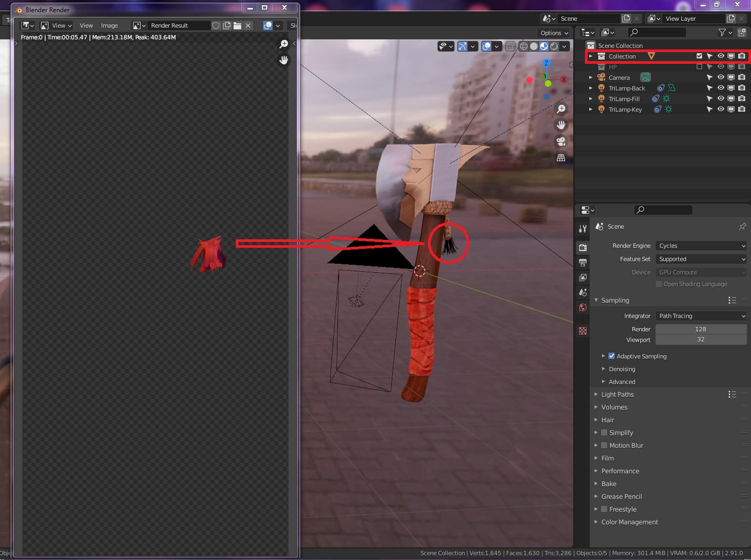Open the Texture properties tab
The height and width of the screenshot is (560, 751).
[583, 331]
